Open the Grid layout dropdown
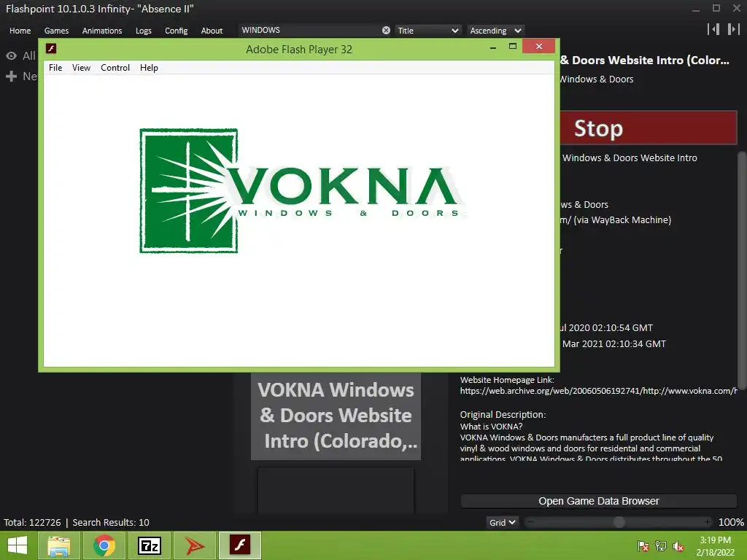This screenshot has height=560, width=747. pos(502,522)
